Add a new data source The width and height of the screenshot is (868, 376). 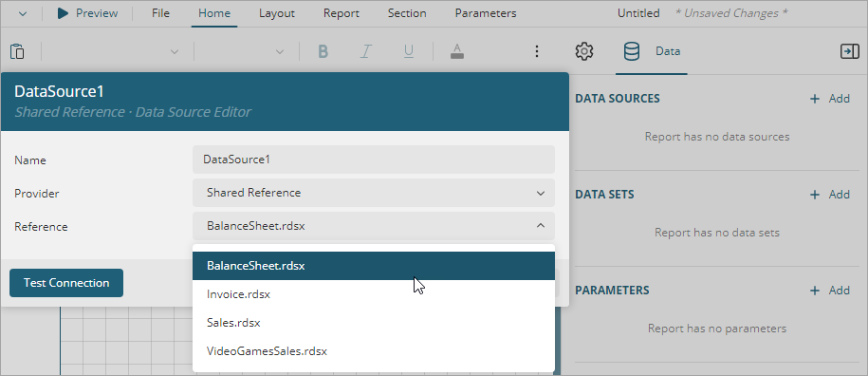(x=829, y=99)
